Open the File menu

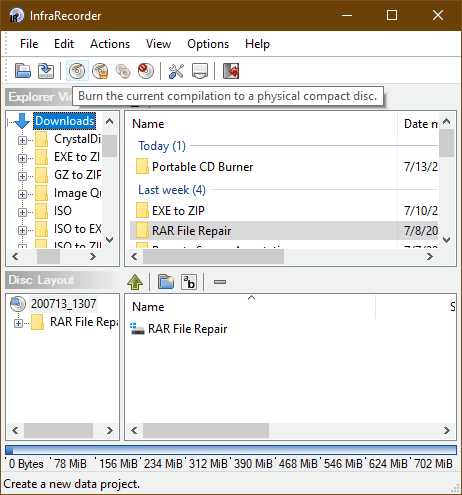29,44
